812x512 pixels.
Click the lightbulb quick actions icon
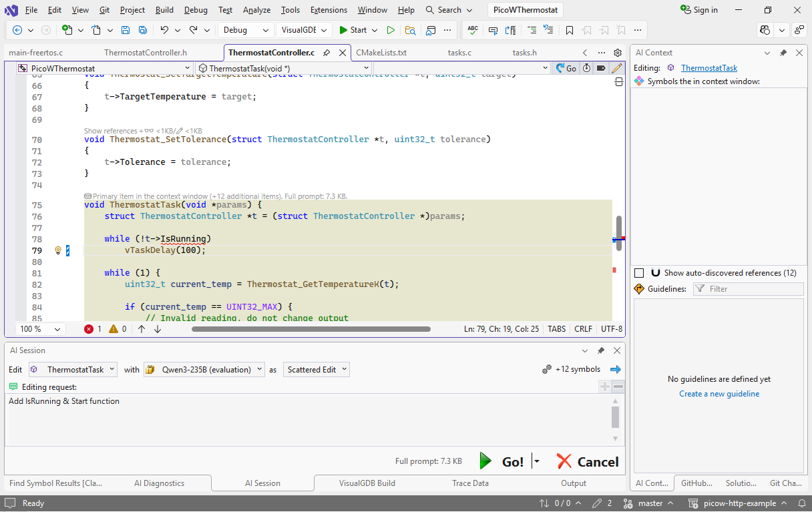pyautogui.click(x=58, y=250)
